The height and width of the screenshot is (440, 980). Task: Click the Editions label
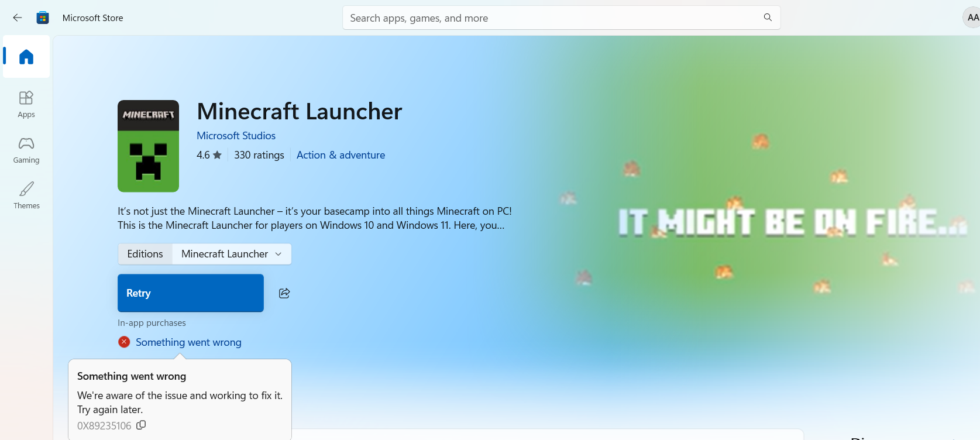(x=145, y=254)
